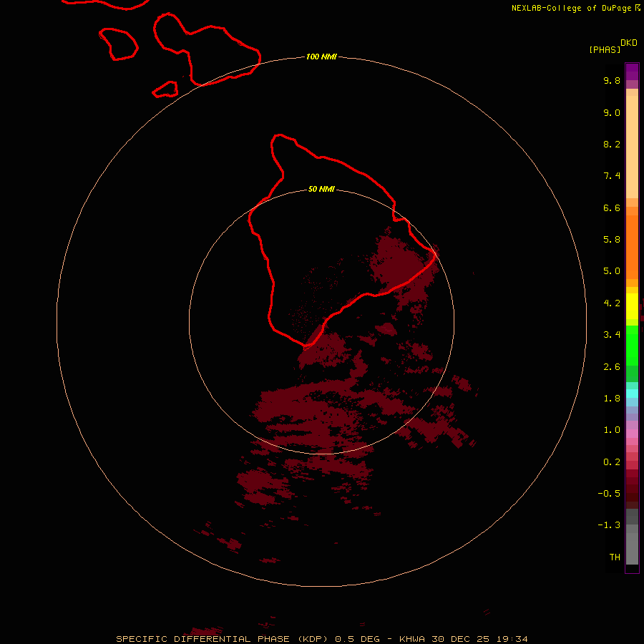This screenshot has width=644, height=644.
Task: Click the -1.3 legend value
Action: pyautogui.click(x=609, y=525)
